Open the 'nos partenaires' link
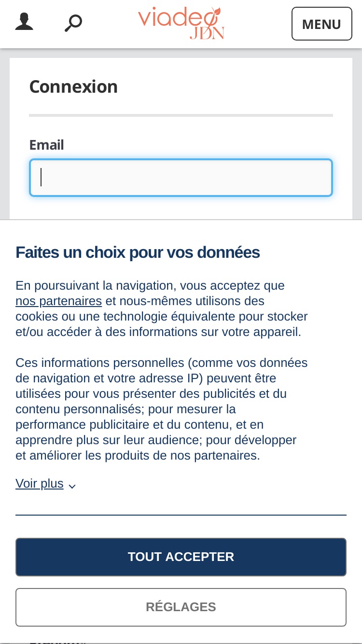The image size is (362, 644). point(58,301)
